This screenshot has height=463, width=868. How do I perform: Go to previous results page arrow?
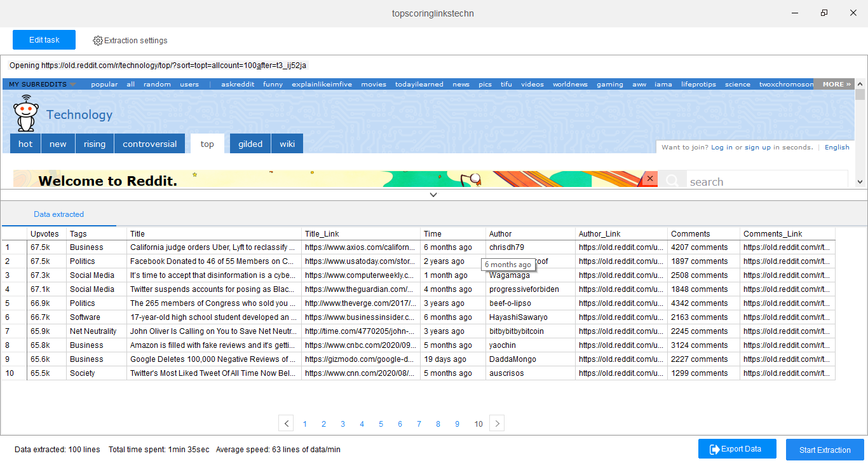[286, 424]
